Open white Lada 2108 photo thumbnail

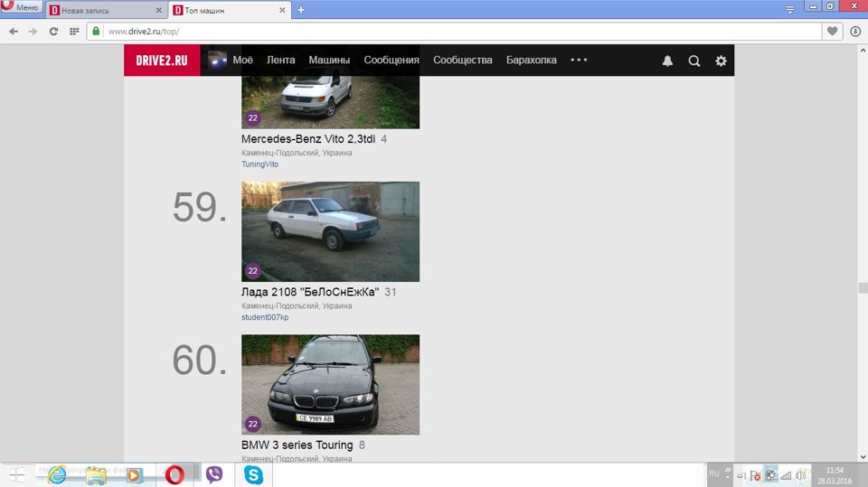point(331,231)
